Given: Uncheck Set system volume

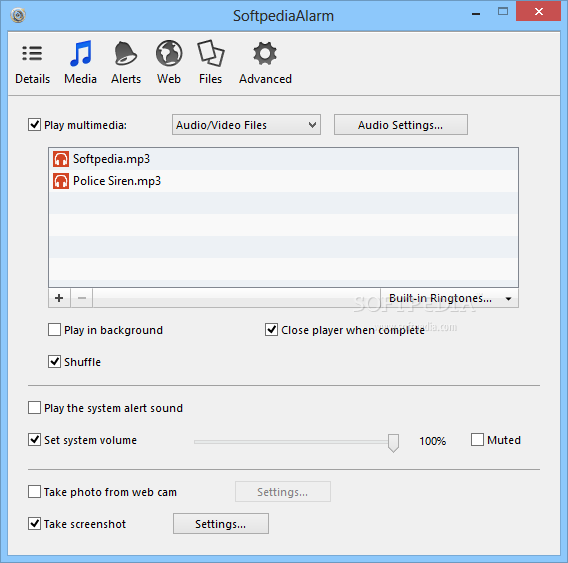Looking at the screenshot, I should [34, 440].
